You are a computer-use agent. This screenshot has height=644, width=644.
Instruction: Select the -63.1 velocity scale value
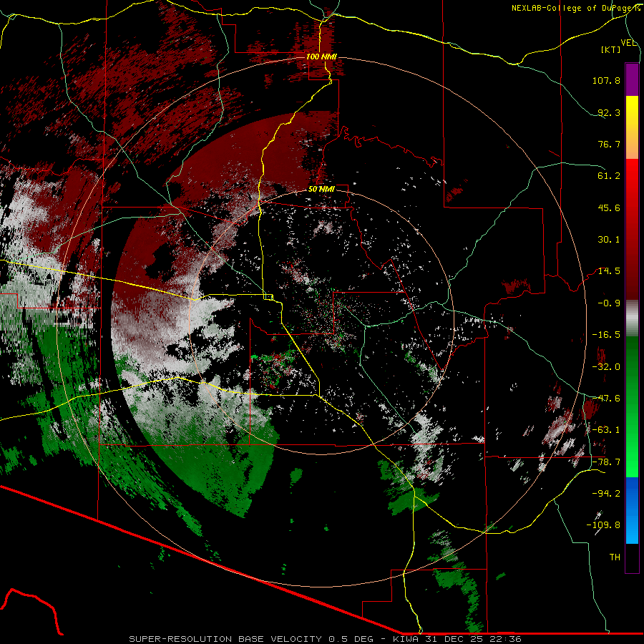606,430
